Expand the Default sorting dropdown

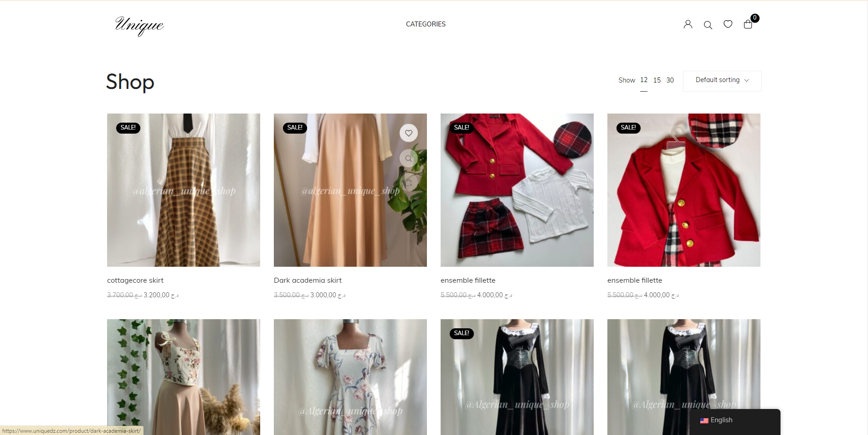(x=722, y=81)
